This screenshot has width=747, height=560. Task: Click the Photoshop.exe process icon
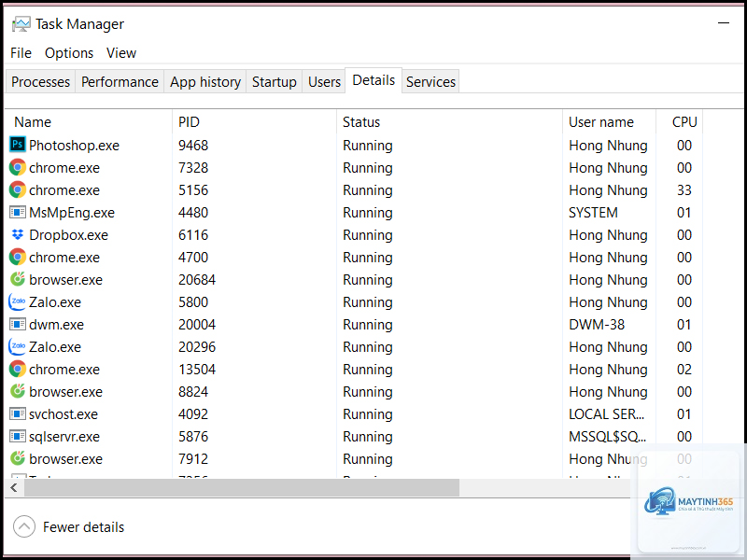pos(18,145)
